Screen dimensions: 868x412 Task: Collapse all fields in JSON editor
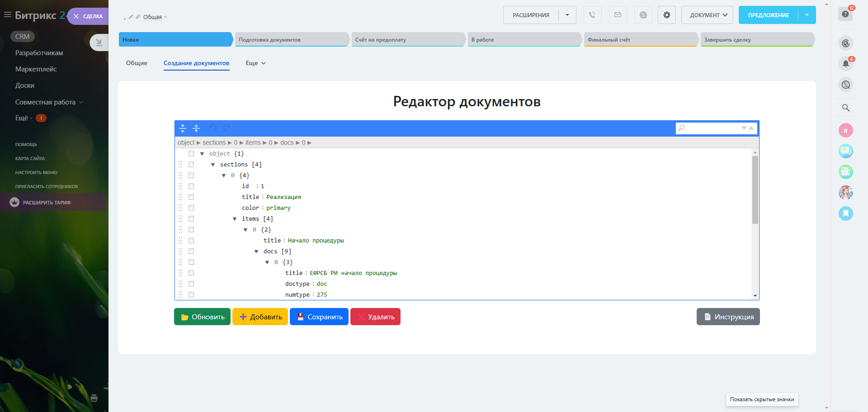196,128
